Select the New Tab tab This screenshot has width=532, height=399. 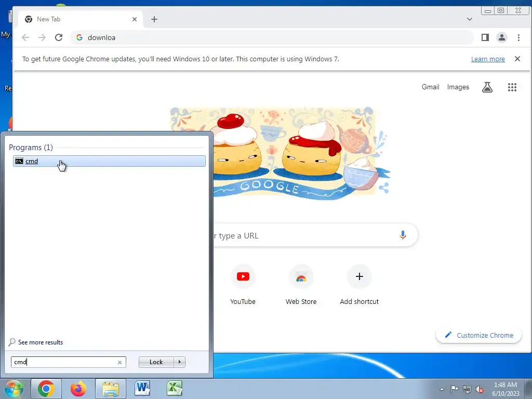[79, 19]
